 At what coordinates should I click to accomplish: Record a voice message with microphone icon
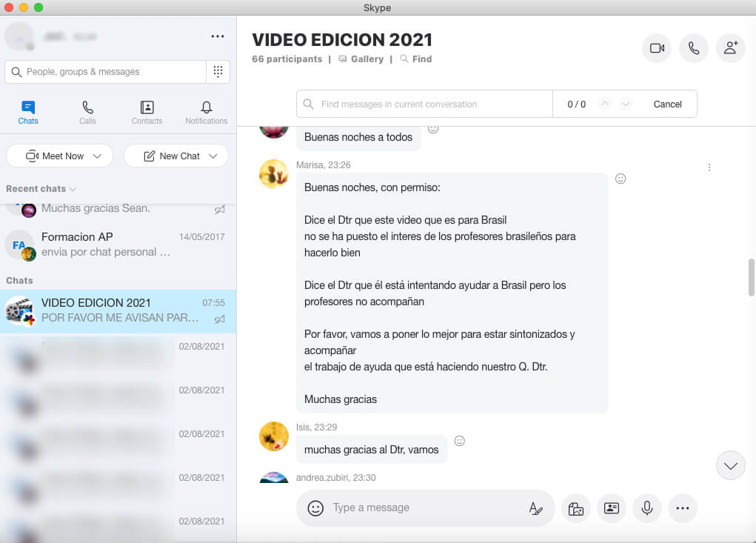[x=647, y=508]
